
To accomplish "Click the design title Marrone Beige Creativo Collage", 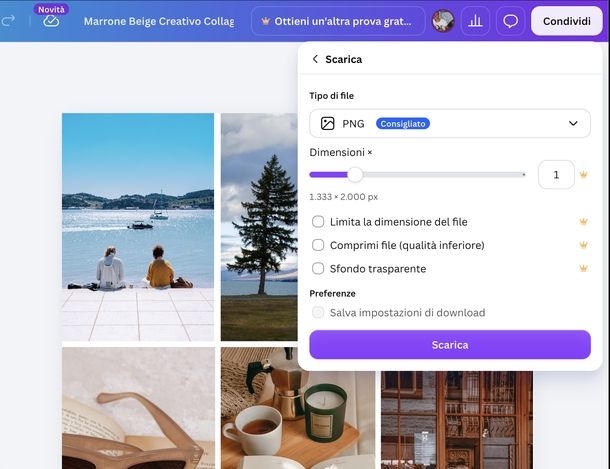I will pos(159,21).
